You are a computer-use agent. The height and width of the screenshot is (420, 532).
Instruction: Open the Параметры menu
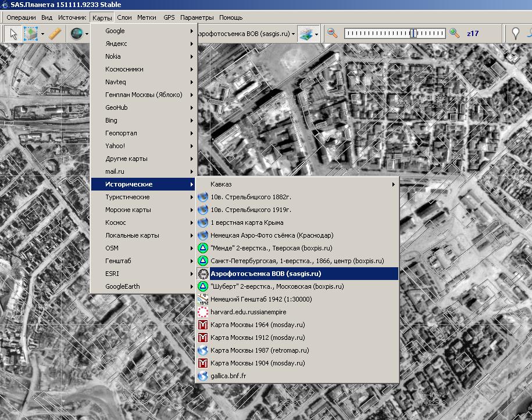pos(197,17)
